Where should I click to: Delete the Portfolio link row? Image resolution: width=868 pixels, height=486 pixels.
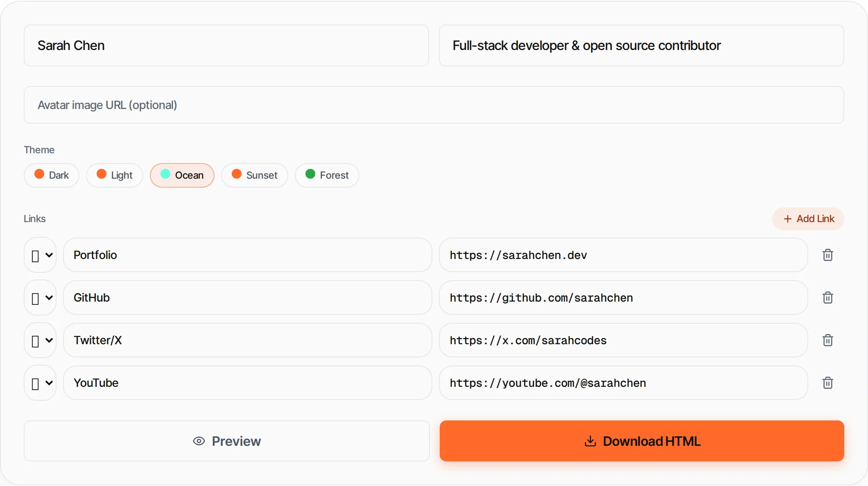point(827,255)
